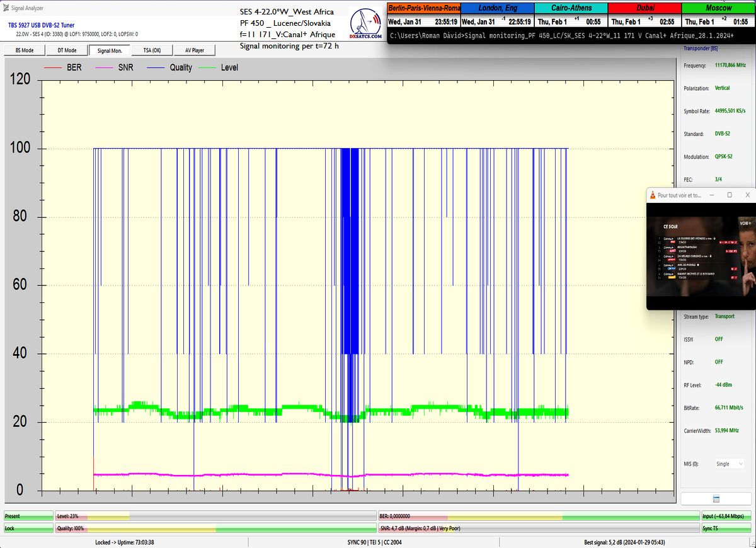Screen dimensions: 756x548
Task: Click the Lock status indicator
Action: [28, 528]
